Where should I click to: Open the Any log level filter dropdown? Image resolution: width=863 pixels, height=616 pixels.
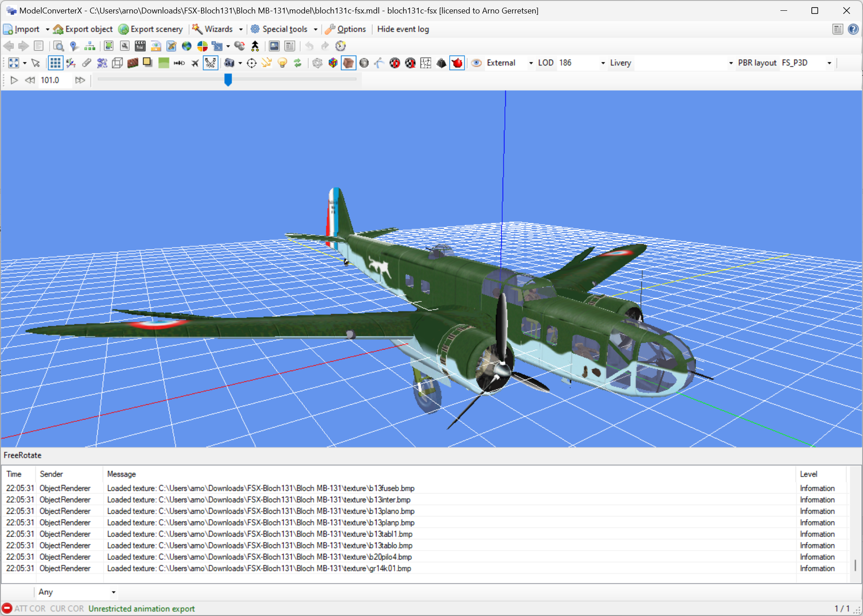(113, 592)
